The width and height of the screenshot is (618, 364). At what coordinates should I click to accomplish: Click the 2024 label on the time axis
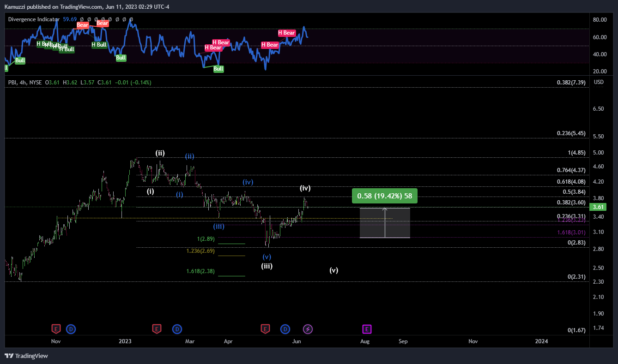(x=541, y=341)
